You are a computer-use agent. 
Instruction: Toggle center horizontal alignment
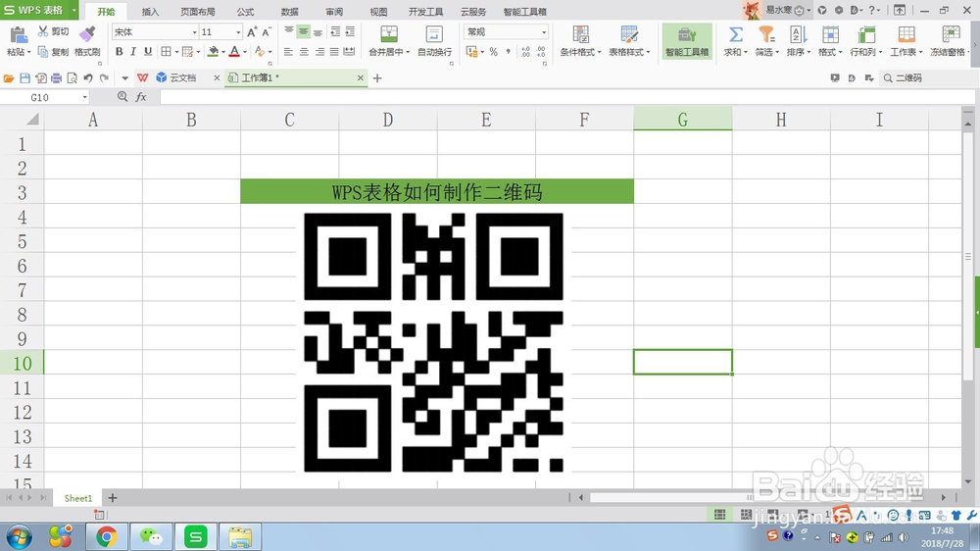pyautogui.click(x=304, y=52)
